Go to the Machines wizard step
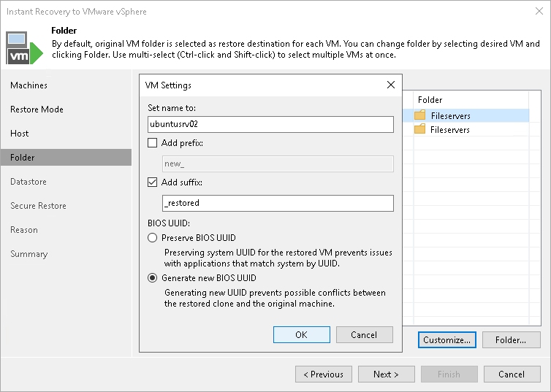 (x=28, y=85)
